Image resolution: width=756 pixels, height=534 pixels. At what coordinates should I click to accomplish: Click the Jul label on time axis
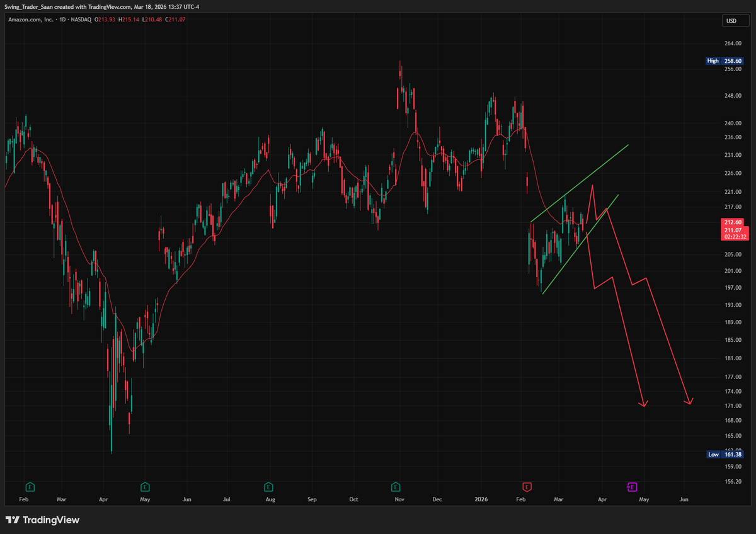pyautogui.click(x=226, y=499)
